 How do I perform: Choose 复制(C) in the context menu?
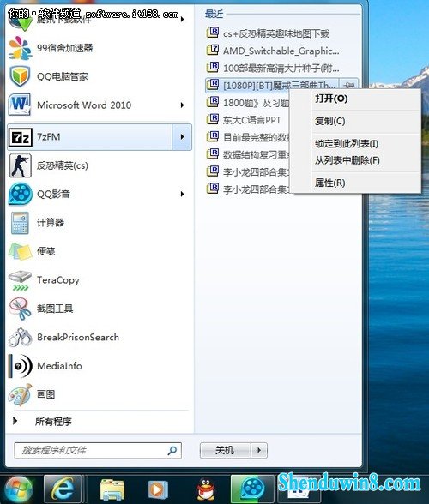(356, 121)
